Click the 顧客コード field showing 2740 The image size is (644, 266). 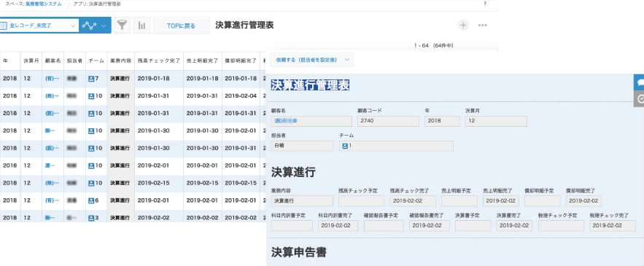coord(388,121)
